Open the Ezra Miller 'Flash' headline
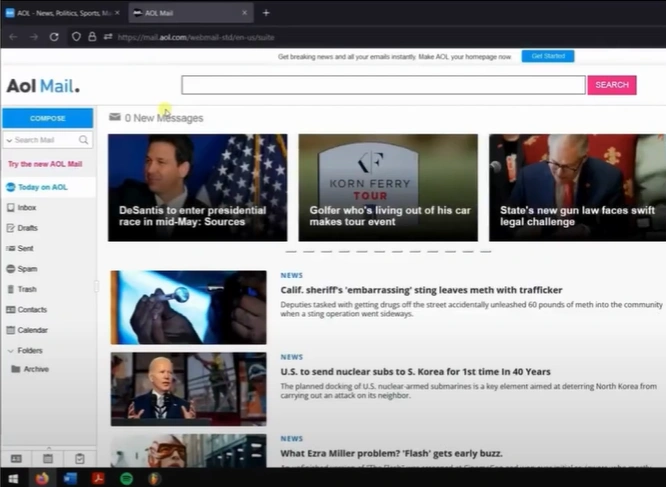 (x=391, y=453)
